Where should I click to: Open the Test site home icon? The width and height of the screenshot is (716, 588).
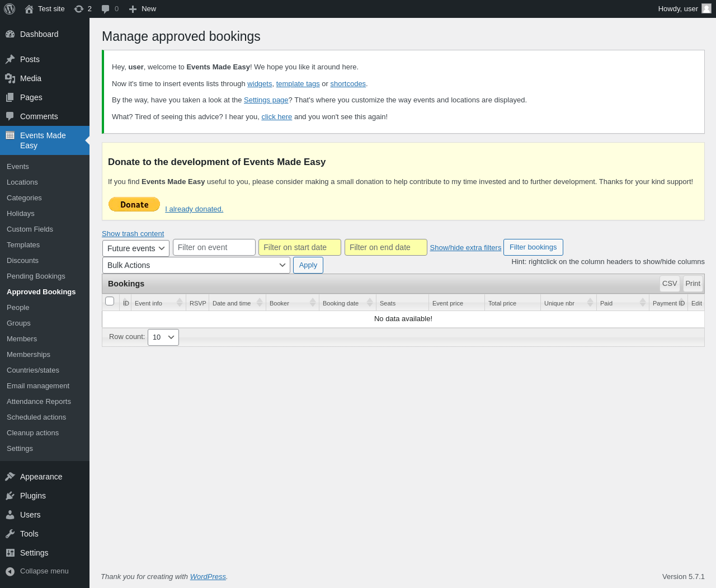tap(29, 9)
